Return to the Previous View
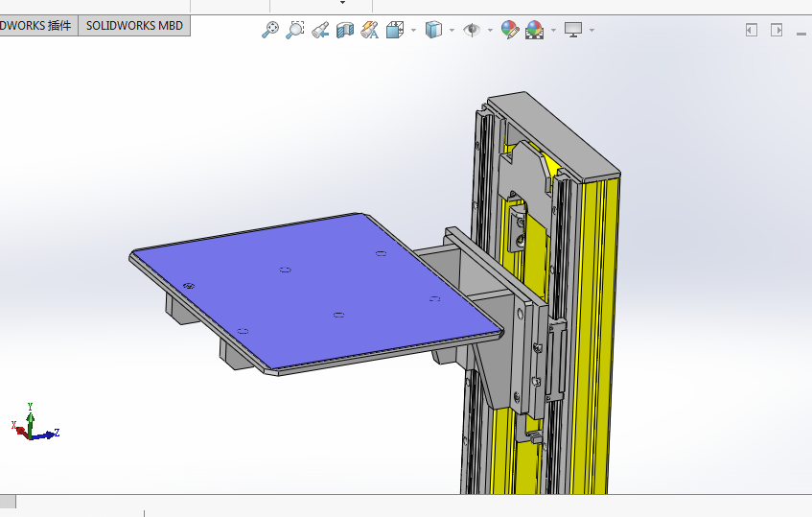Viewport: 812px width, 517px height. tap(320, 30)
